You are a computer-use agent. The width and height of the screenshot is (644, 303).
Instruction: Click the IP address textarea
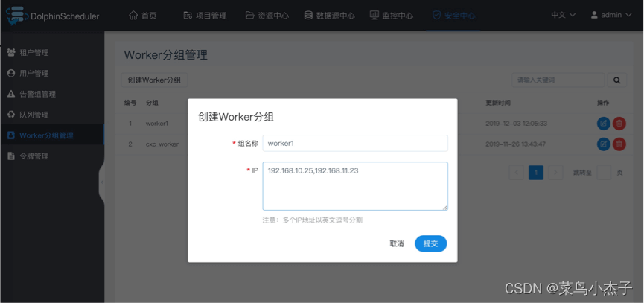(355, 186)
